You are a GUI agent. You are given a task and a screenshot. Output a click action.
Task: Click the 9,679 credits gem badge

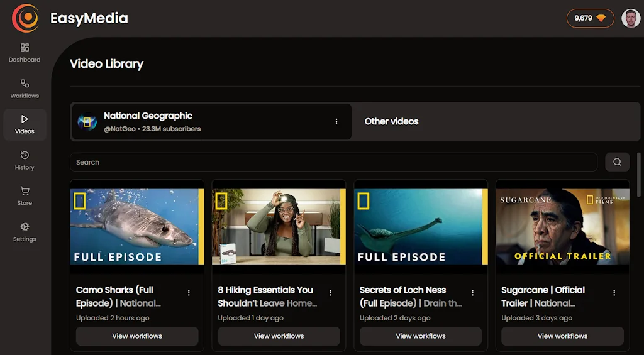[590, 18]
